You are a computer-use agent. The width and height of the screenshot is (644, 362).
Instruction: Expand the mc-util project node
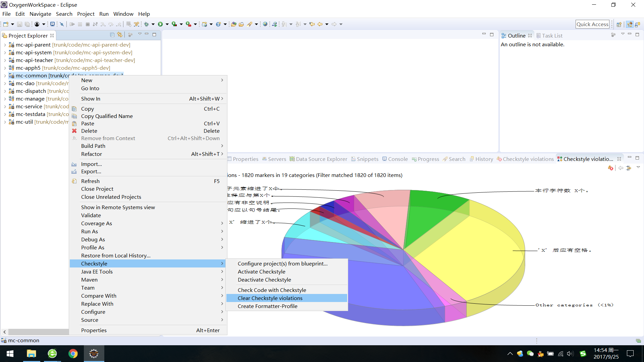5,122
